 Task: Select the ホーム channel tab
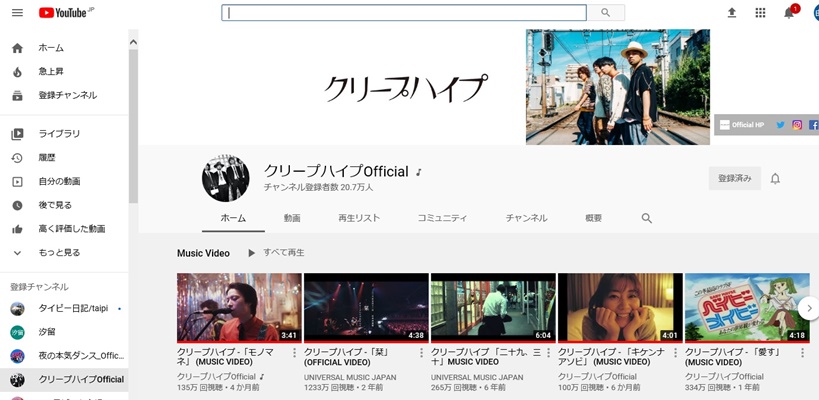pyautogui.click(x=233, y=218)
